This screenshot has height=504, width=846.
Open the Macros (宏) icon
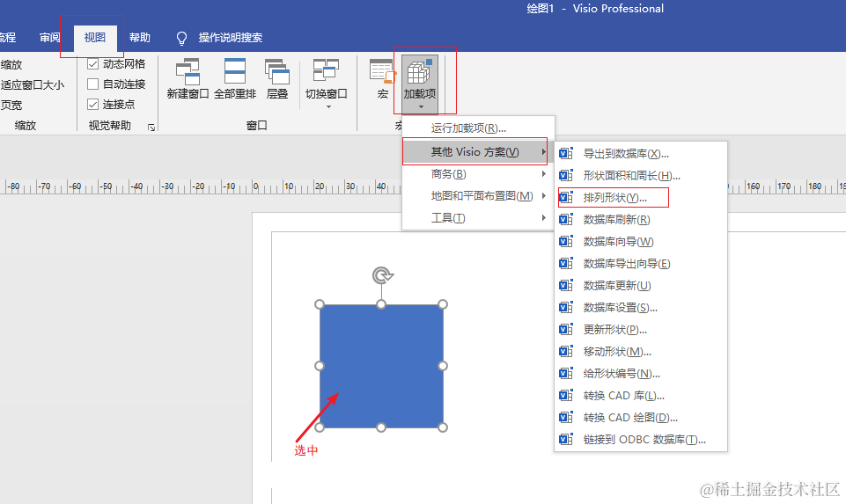[383, 72]
